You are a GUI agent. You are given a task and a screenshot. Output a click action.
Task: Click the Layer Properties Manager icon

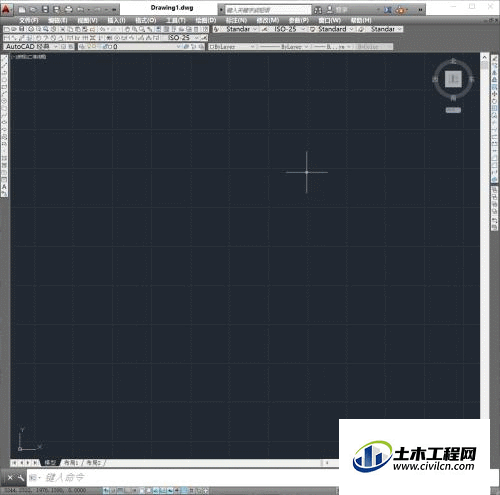[82, 47]
